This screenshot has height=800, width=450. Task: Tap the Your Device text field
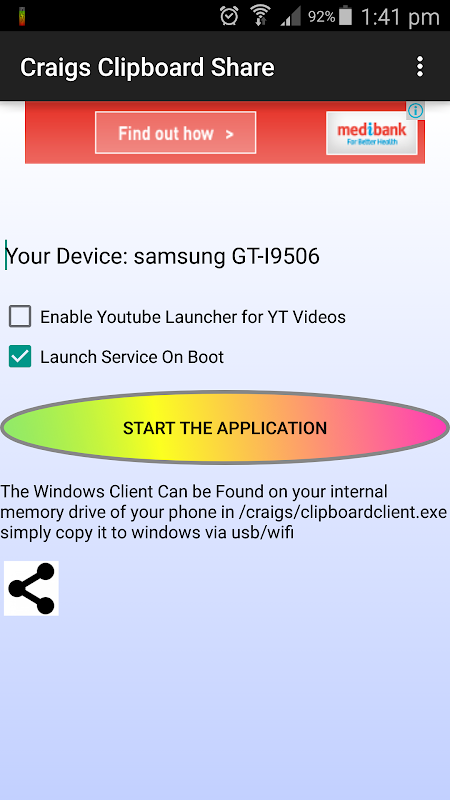point(162,256)
